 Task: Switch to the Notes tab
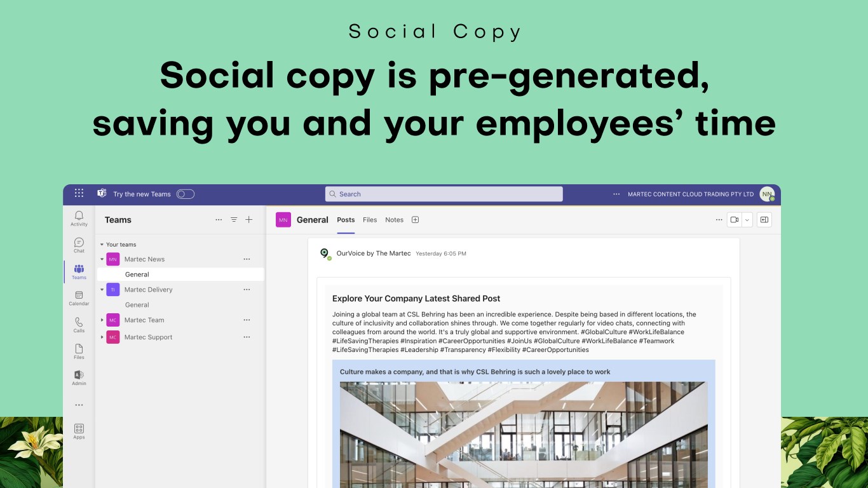(394, 220)
